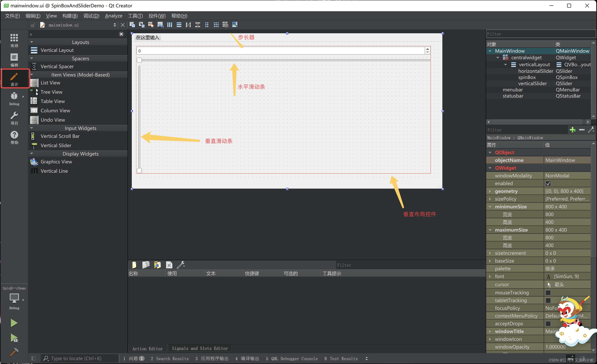Screen dimensions: 597x364
Task: Enable the mouseTracking checkbox
Action: tap(548, 293)
